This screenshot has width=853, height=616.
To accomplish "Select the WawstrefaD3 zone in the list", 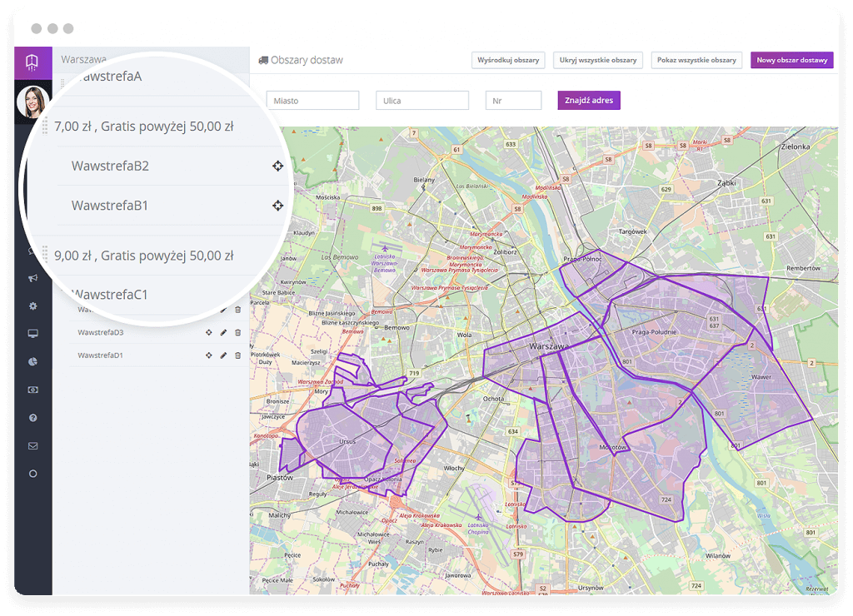I will pyautogui.click(x=101, y=333).
